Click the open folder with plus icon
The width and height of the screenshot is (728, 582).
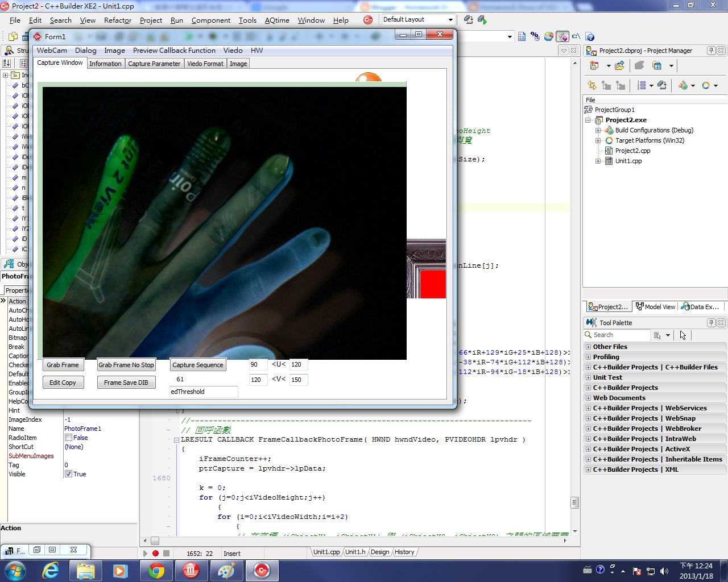620,66
